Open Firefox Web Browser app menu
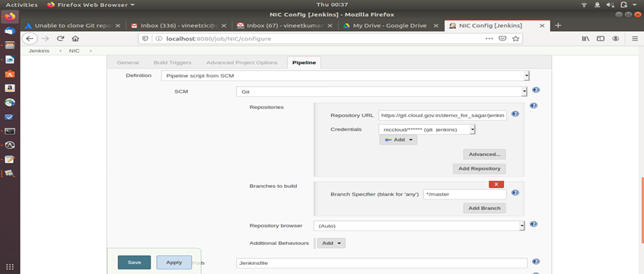Viewport: 644px width, 274px height. [91, 5]
